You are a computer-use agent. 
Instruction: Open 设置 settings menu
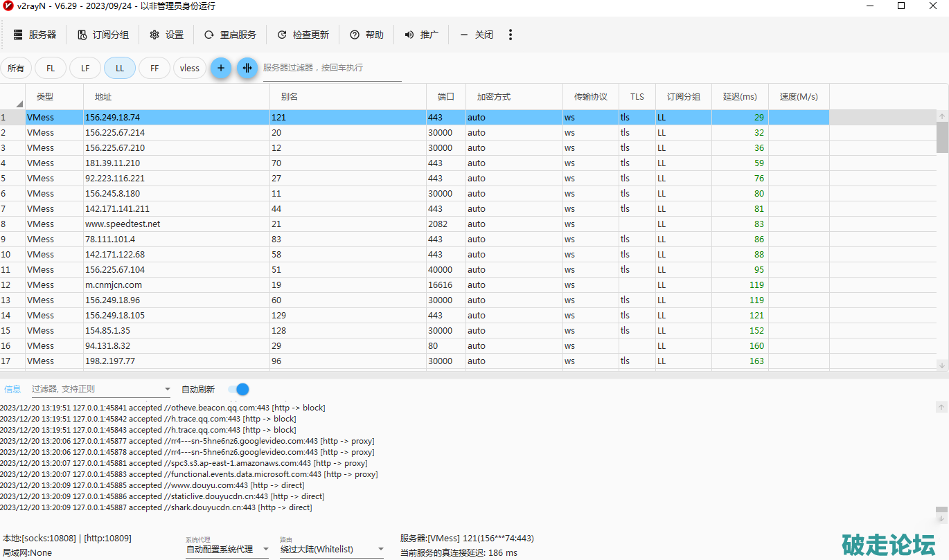pyautogui.click(x=167, y=35)
